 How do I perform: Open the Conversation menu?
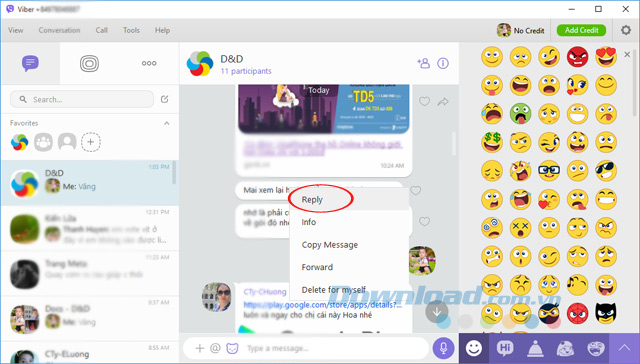tap(60, 30)
